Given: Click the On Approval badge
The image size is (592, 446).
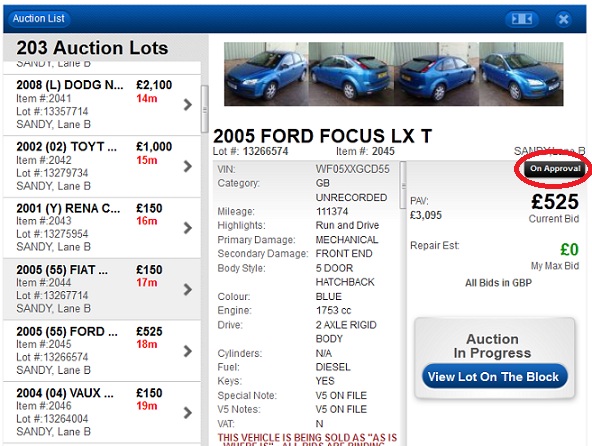Looking at the screenshot, I should pyautogui.click(x=555, y=168).
